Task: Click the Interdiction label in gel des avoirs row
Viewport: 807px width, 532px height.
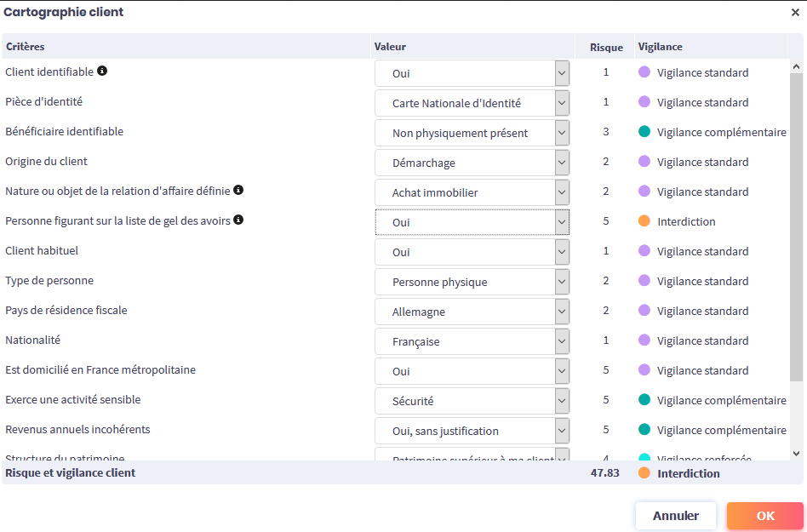Action: coord(686,222)
